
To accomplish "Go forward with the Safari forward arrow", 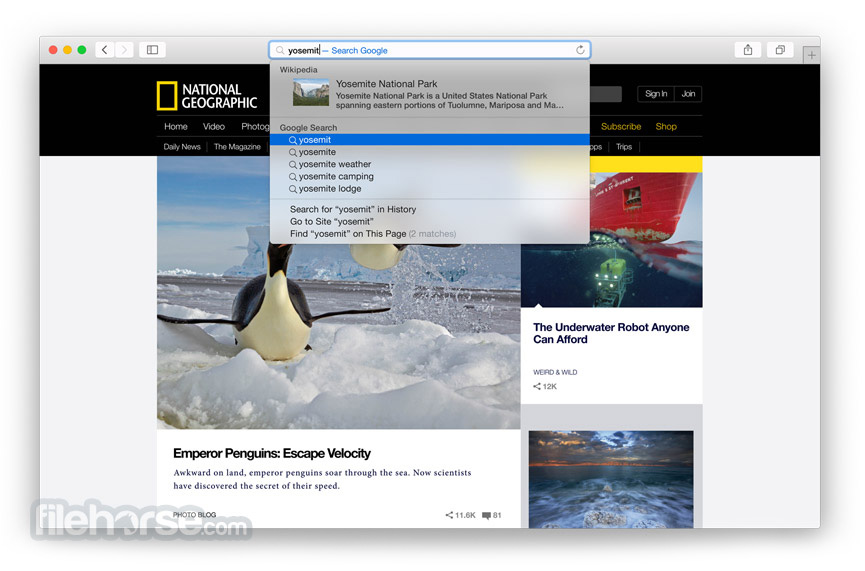I will [x=124, y=50].
